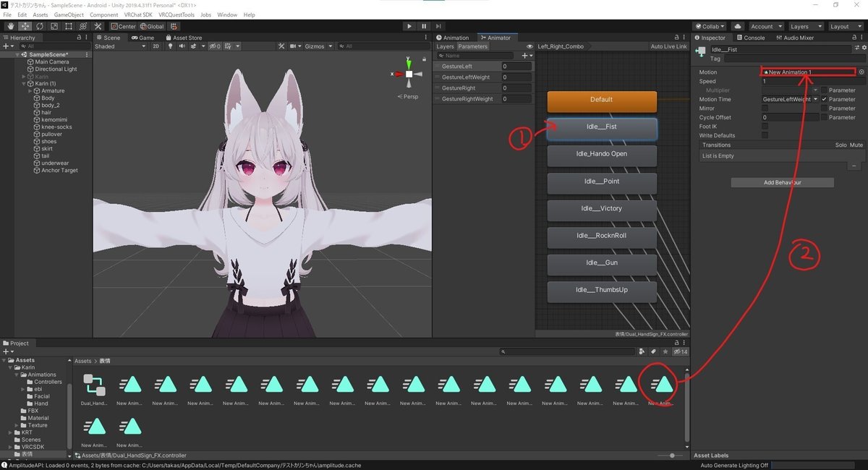
Task: Expand the Armature hierarchy item
Action: click(30, 91)
